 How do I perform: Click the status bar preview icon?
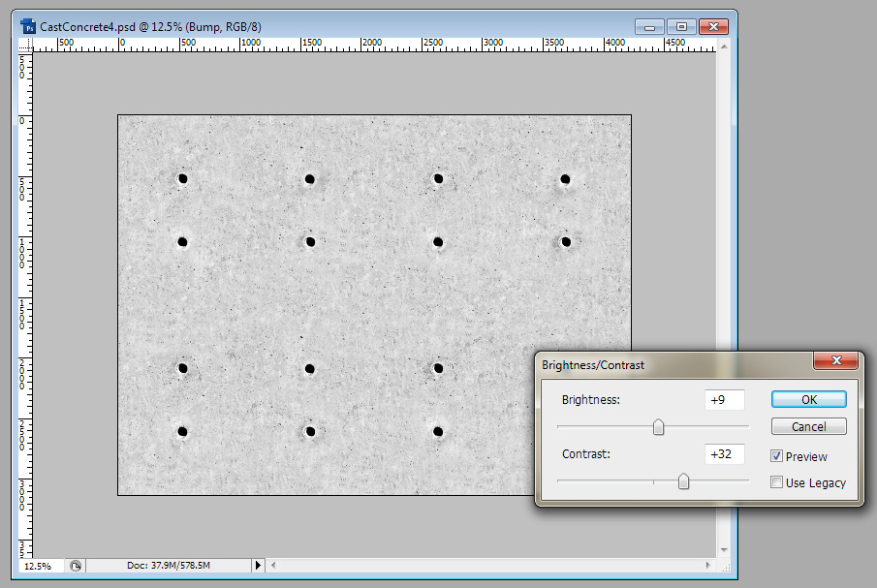click(76, 565)
